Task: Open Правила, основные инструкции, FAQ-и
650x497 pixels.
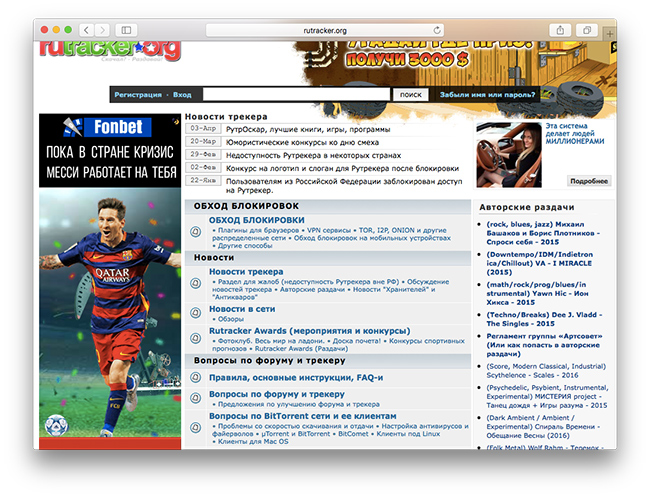Action: pyautogui.click(x=296, y=378)
